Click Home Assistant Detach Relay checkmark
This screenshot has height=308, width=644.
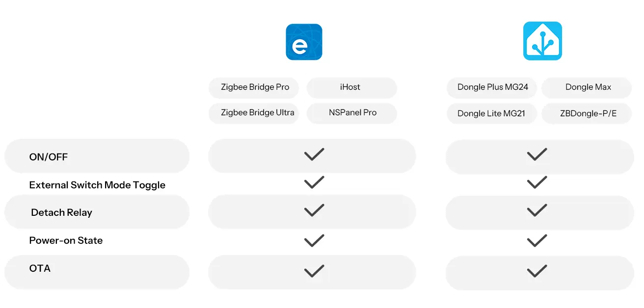pos(537,211)
